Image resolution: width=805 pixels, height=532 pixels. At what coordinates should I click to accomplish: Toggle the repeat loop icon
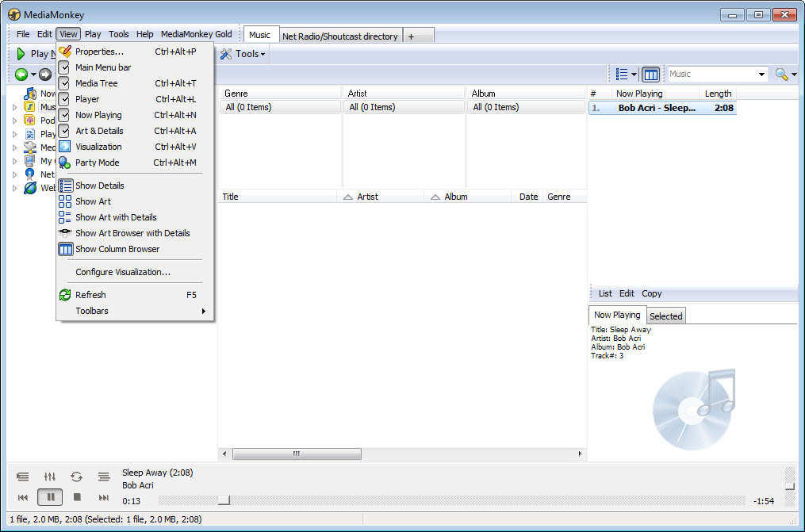pos(76,477)
